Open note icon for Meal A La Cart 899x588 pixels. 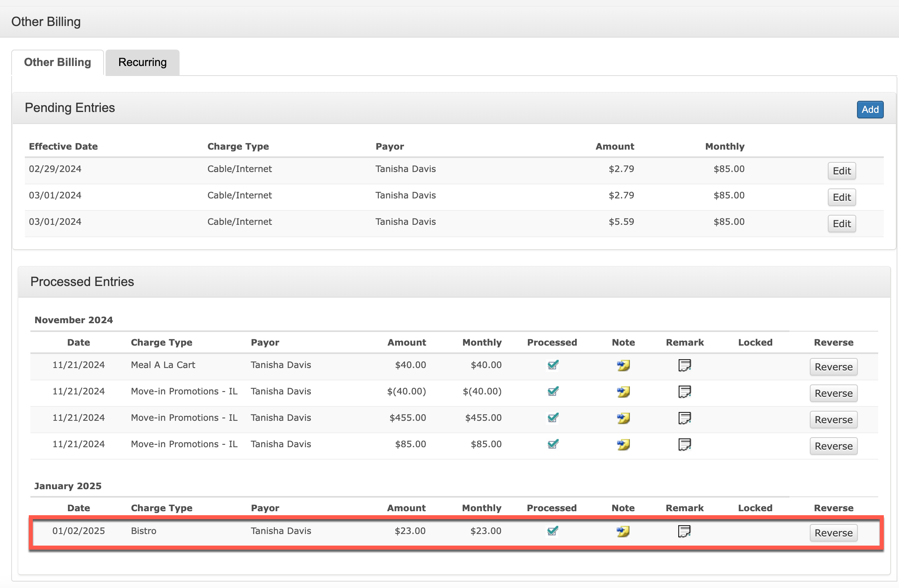click(623, 365)
